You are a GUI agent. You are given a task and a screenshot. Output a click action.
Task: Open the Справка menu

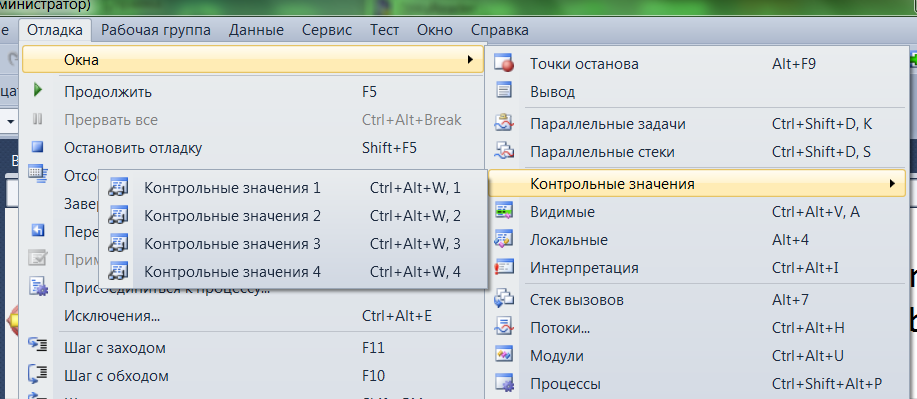click(x=499, y=30)
